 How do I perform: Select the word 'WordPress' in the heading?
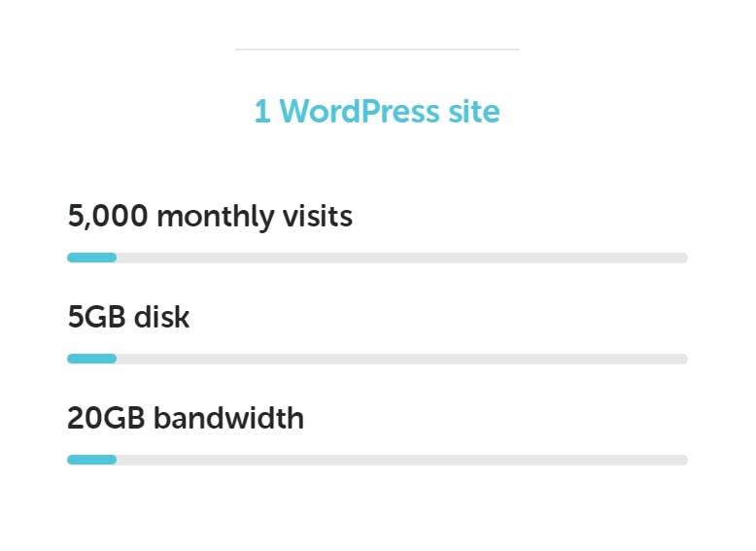point(360,112)
